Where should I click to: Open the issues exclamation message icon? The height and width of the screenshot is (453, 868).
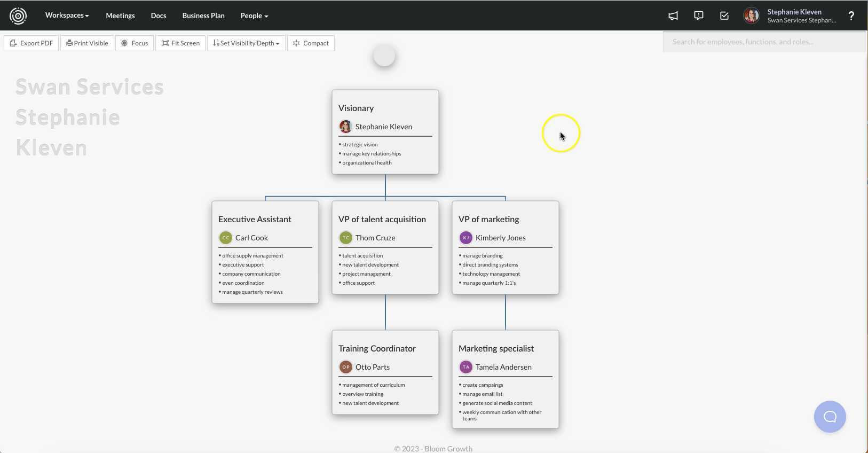698,16
